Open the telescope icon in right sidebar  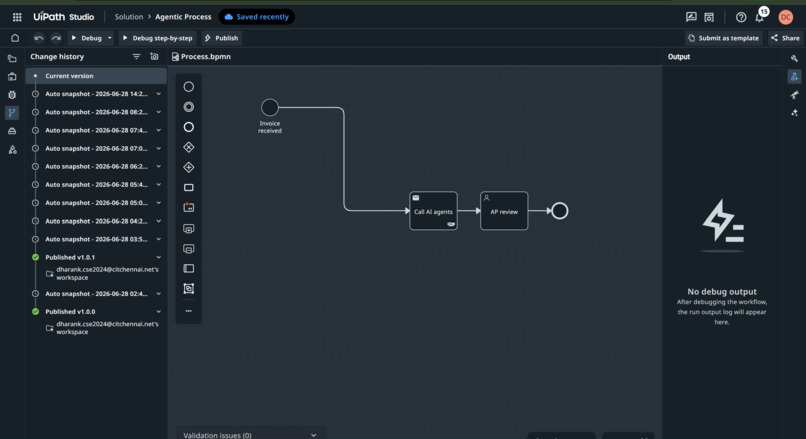[794, 95]
